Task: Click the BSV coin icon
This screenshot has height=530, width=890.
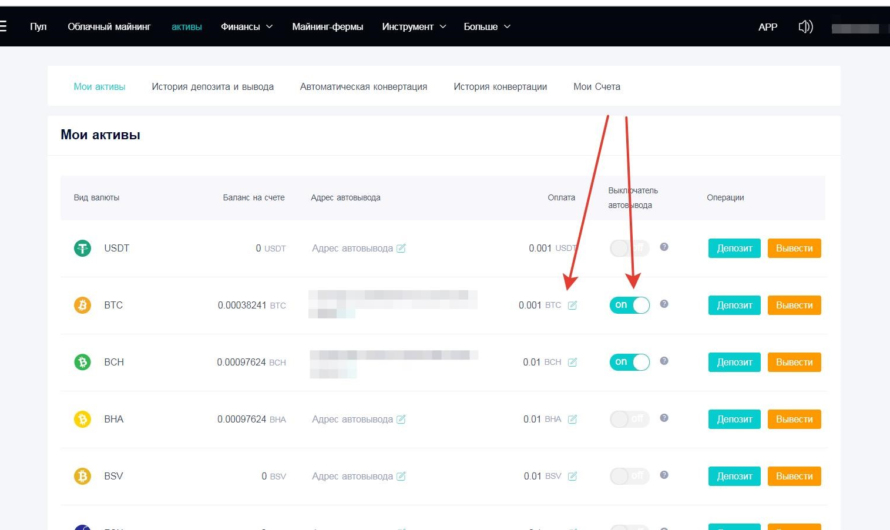Action: [82, 476]
